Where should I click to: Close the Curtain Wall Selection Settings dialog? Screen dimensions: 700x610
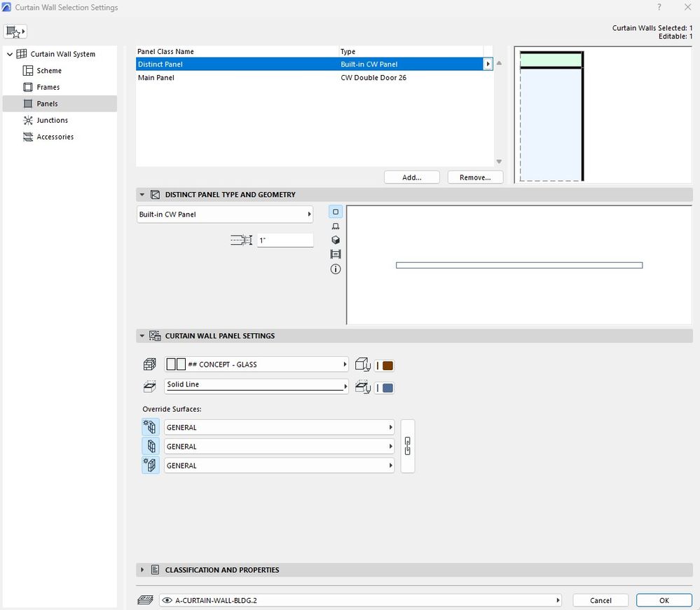click(x=687, y=7)
